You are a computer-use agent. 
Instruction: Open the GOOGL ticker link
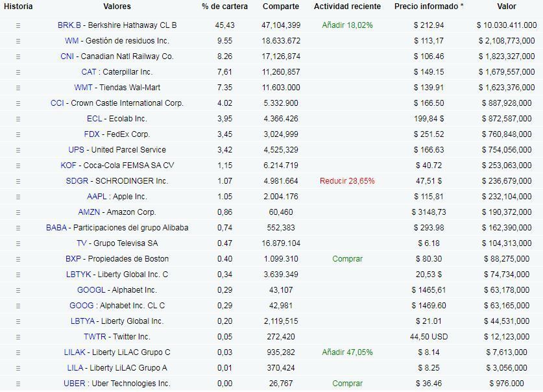pos(91,290)
